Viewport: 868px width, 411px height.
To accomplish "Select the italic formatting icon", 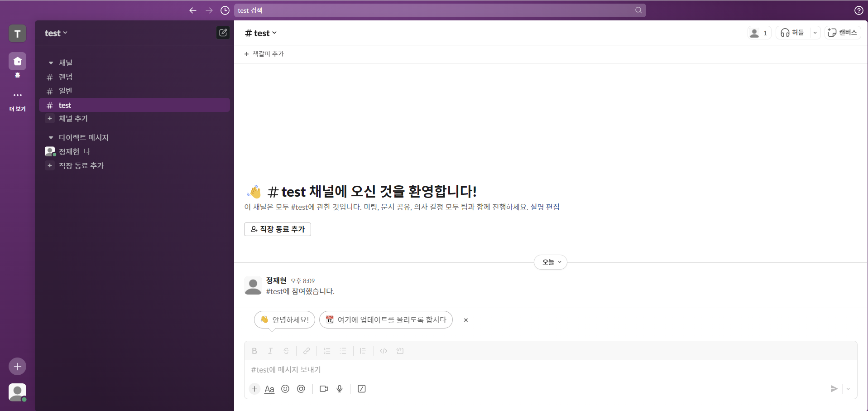I will tap(270, 350).
